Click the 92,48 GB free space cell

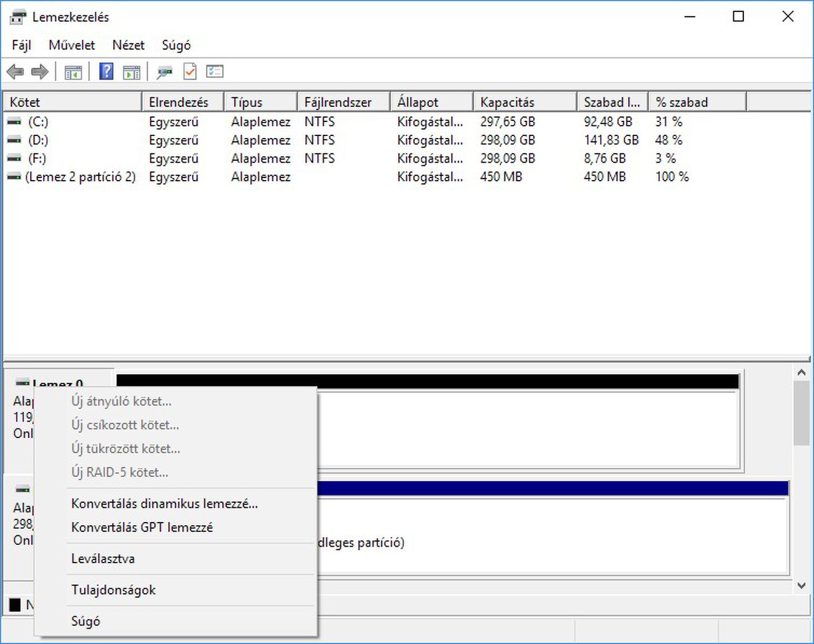click(x=608, y=121)
